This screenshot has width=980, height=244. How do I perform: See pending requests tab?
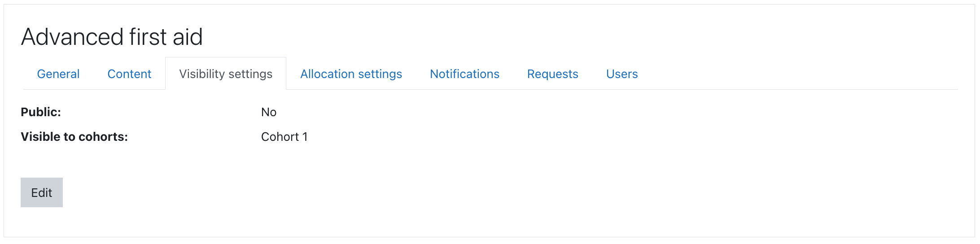click(552, 74)
